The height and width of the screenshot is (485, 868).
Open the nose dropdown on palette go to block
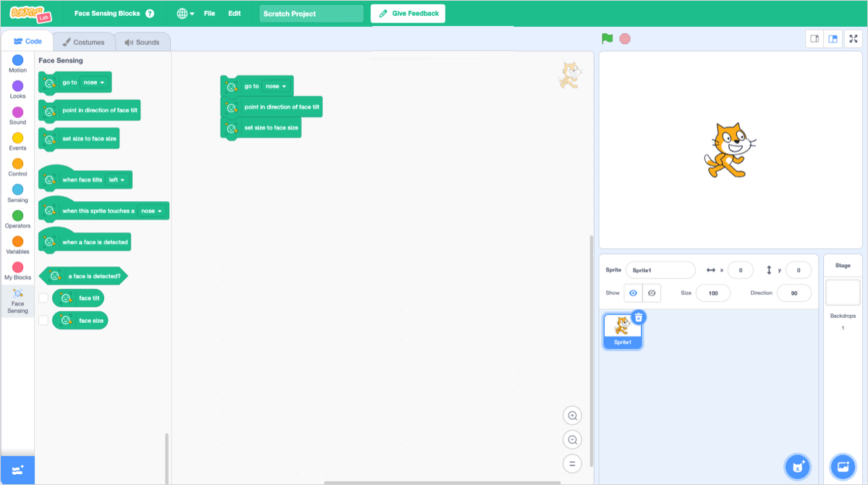pos(94,83)
